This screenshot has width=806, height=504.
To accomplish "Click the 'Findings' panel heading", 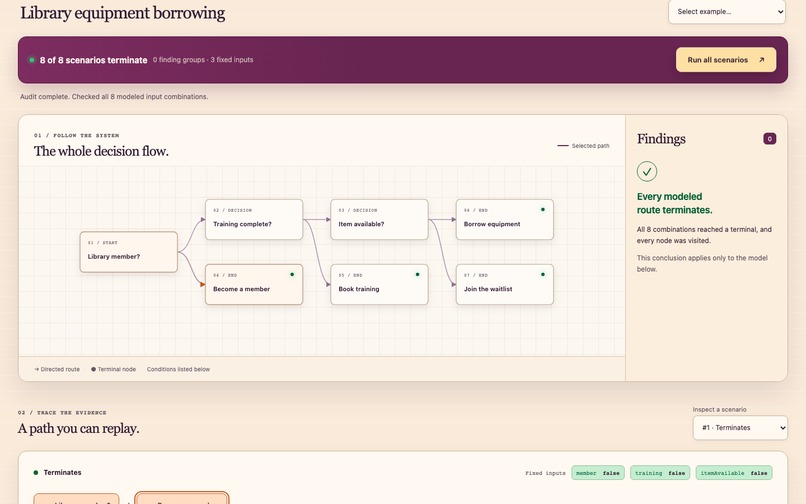I will coord(661,139).
